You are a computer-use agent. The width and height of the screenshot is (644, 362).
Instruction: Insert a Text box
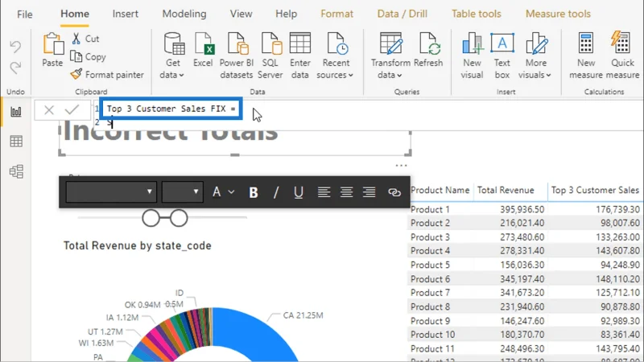(x=502, y=56)
